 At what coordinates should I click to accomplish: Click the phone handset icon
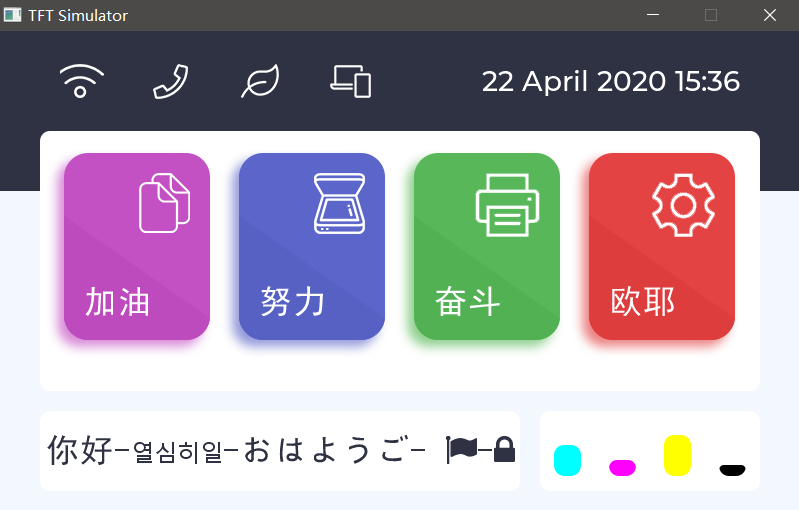170,81
